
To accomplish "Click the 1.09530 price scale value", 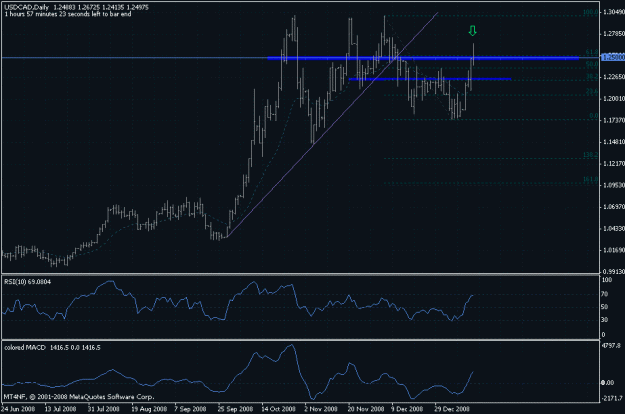I will 614,185.
